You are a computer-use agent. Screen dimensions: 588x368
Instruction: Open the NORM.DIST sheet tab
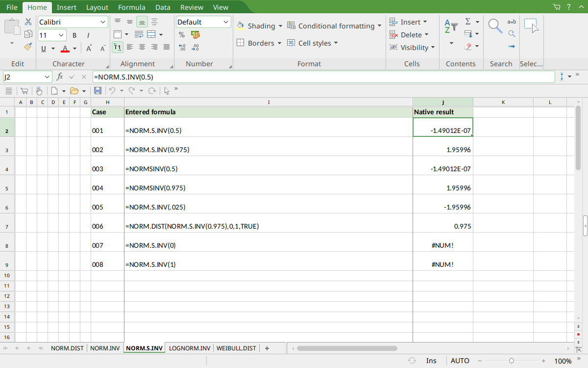[67, 348]
